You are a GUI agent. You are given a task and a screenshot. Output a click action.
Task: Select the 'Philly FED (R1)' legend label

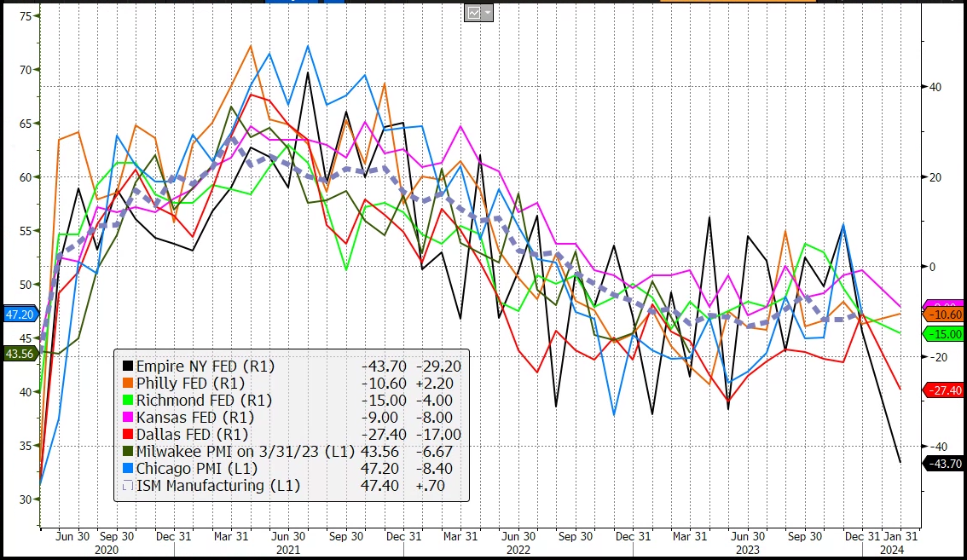(190, 383)
